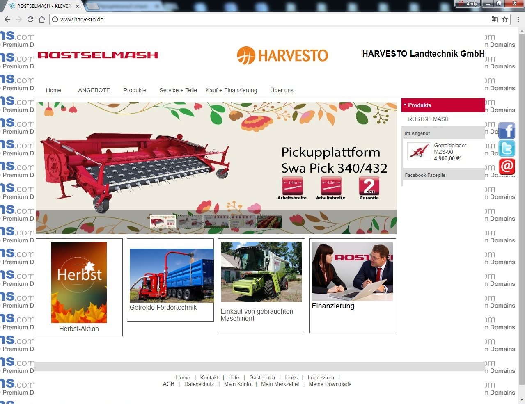The image size is (532, 404).
Task: Open the Twitter social icon
Action: tap(507, 148)
